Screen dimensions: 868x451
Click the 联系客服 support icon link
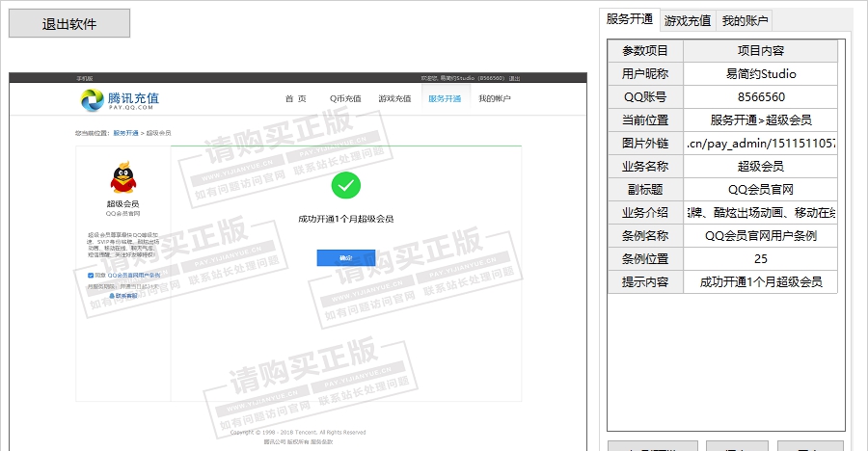[122, 296]
